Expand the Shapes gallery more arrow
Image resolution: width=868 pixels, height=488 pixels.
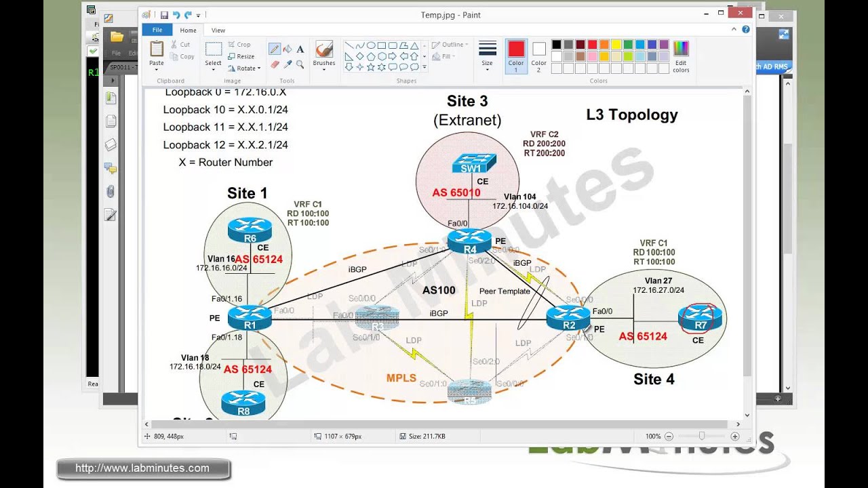pyautogui.click(x=425, y=66)
